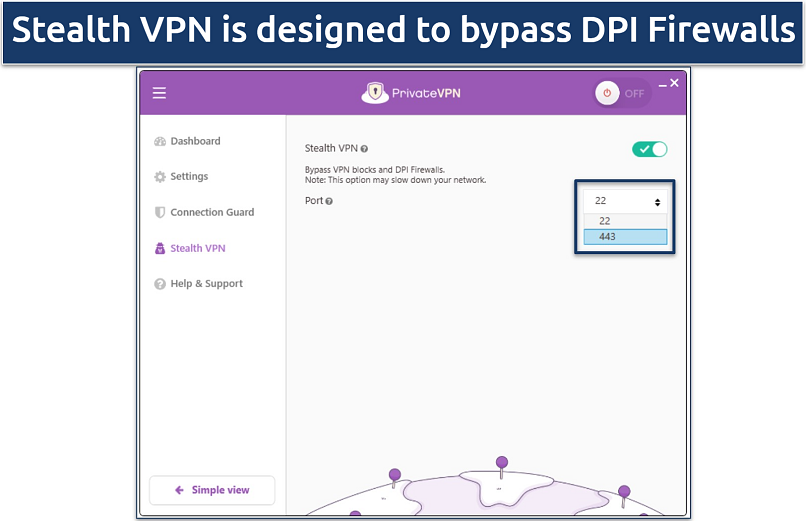Go to Dashboard menu item
Viewport: 806px width, 521px height.
pos(195,142)
